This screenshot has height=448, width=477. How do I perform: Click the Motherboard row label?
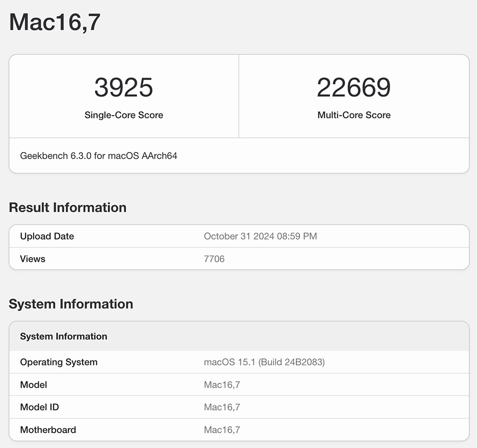pos(48,430)
